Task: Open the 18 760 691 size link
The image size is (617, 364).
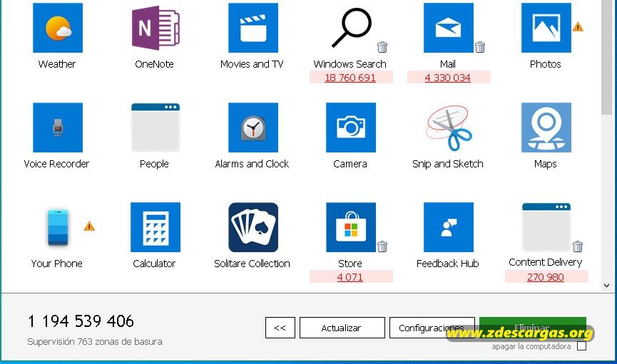Action: [x=350, y=78]
